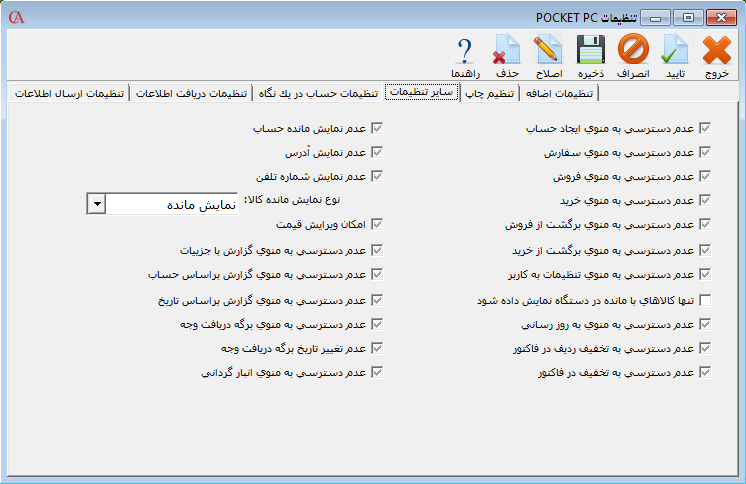The height and width of the screenshot is (484, 746).
Task: Select تنظیمات حساب در یک نگاه tab
Action: click(x=319, y=94)
